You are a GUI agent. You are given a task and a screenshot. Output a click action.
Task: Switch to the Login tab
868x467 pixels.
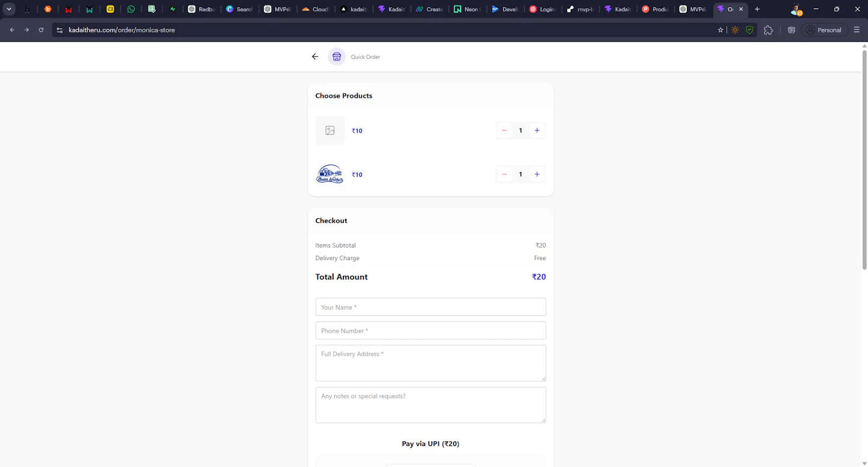pos(542,9)
